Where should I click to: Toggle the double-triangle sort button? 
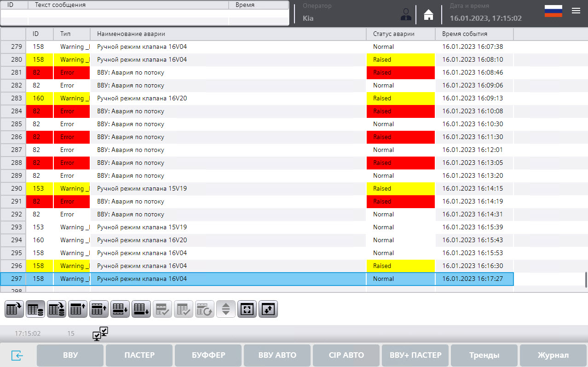[225, 309]
